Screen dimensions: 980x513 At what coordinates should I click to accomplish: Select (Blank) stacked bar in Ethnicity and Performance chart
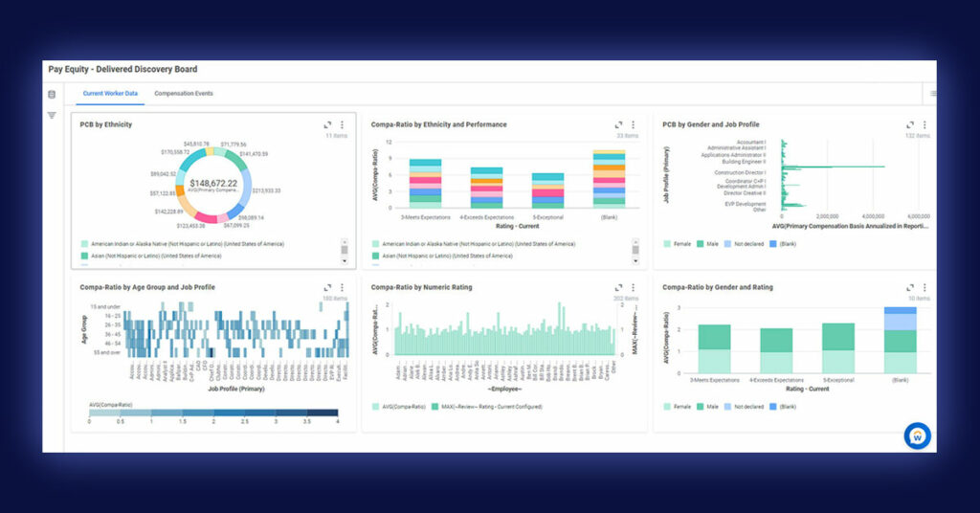coord(609,179)
